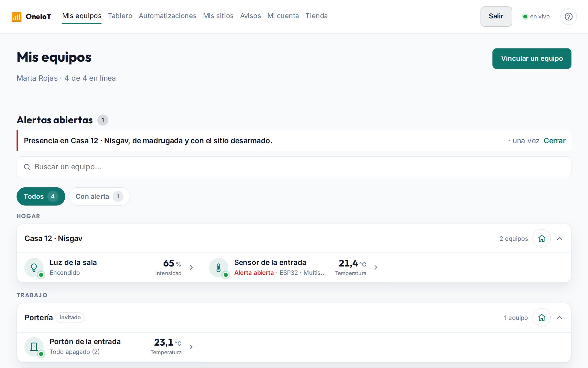Open the help question mark icon
This screenshot has width=588, height=368.
(568, 17)
